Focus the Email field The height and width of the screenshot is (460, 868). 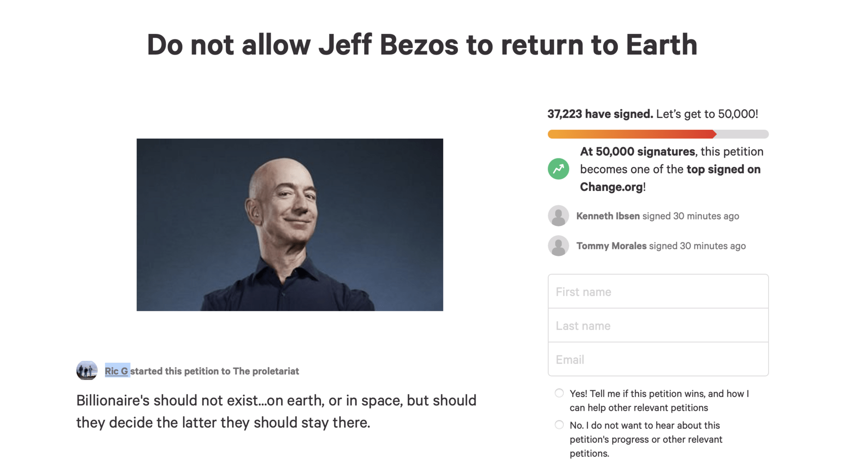[658, 359]
